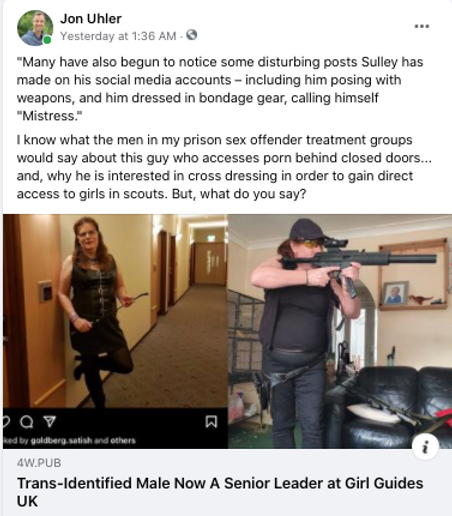Click the left hallway photo
Screen dimensions: 452x516
115,311
